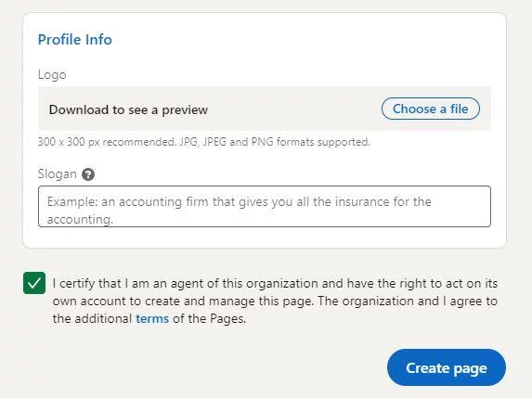Untick the green checkmark beside the certification
This screenshot has height=398, width=532.
(34, 283)
